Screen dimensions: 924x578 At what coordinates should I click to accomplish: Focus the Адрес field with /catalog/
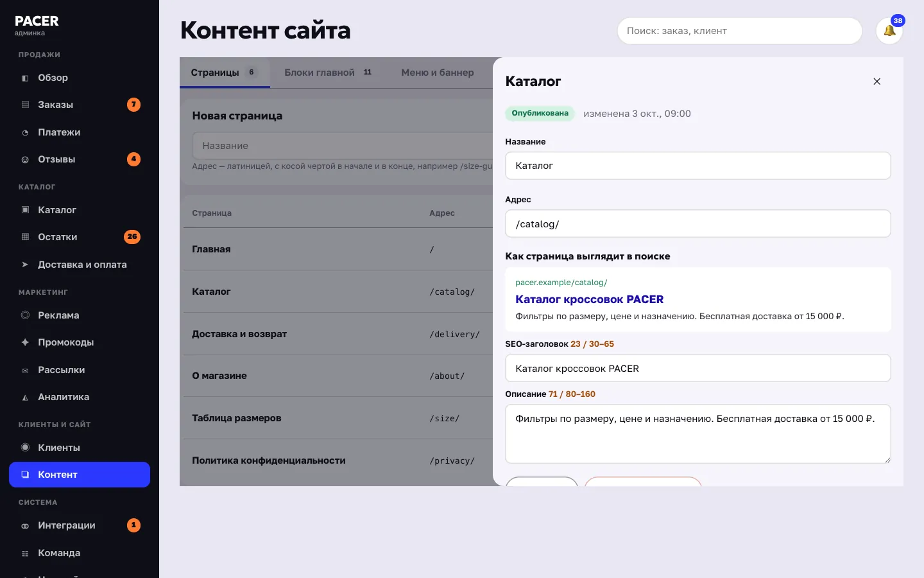698,223
